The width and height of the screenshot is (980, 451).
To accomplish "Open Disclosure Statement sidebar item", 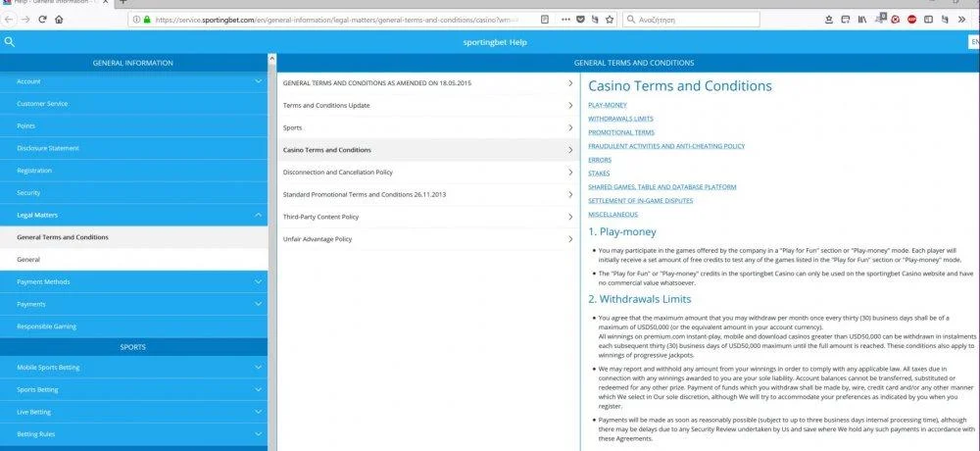I will pos(133,148).
